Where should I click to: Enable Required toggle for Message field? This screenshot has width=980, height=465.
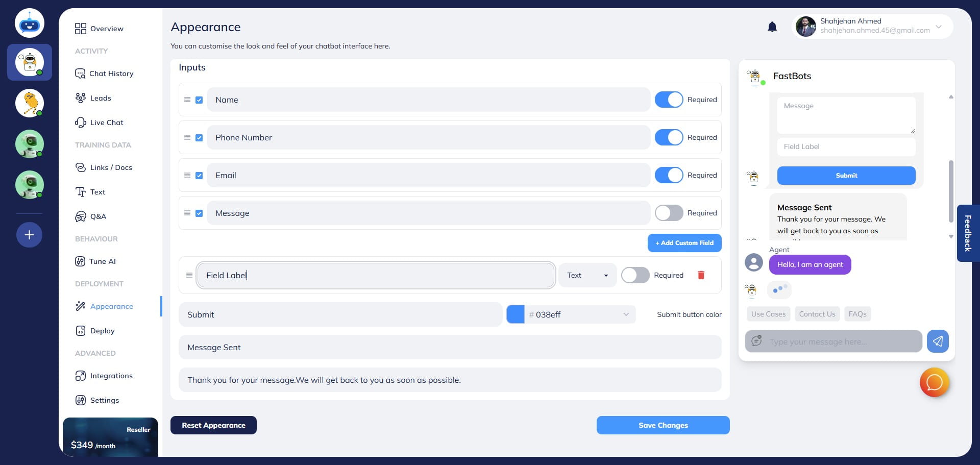pos(669,213)
